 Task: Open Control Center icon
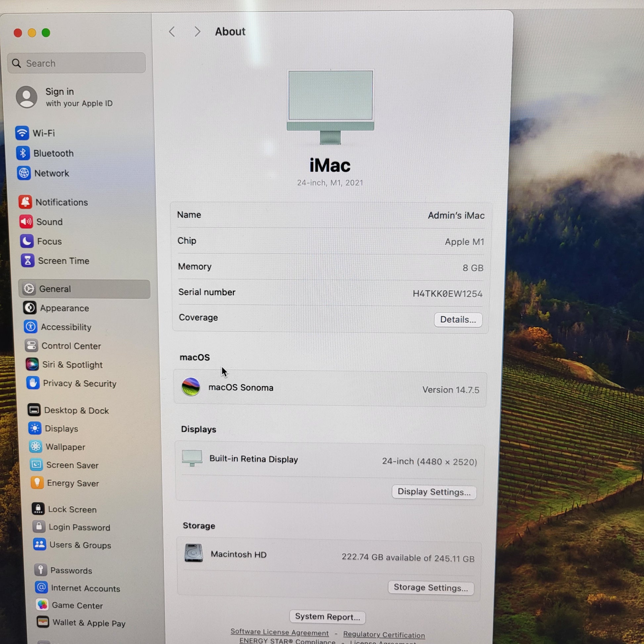click(x=31, y=346)
